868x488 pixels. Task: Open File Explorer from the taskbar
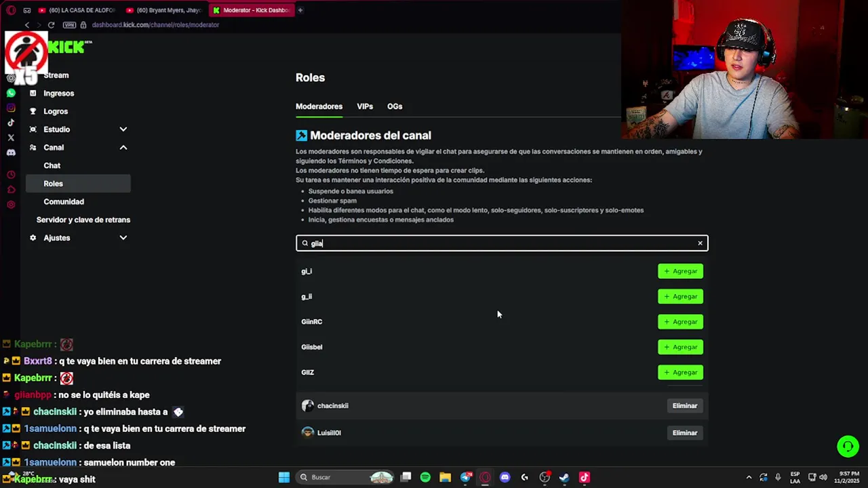[445, 477]
